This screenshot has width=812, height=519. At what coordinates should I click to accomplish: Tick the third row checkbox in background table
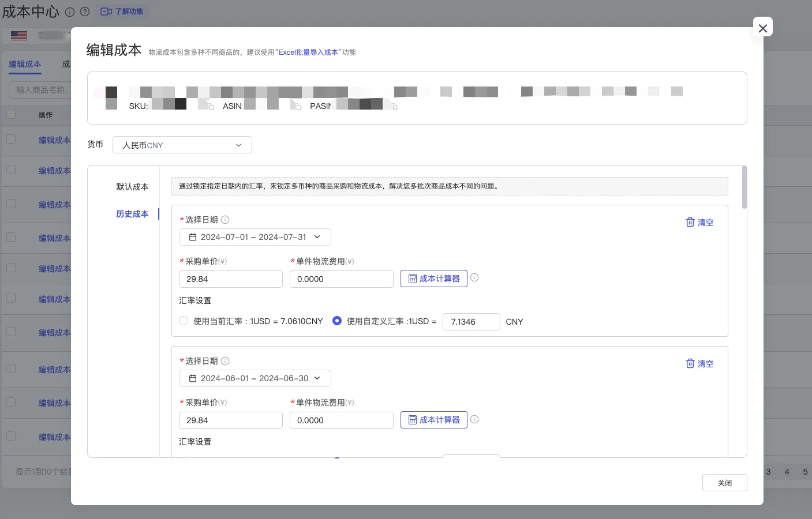tap(11, 204)
